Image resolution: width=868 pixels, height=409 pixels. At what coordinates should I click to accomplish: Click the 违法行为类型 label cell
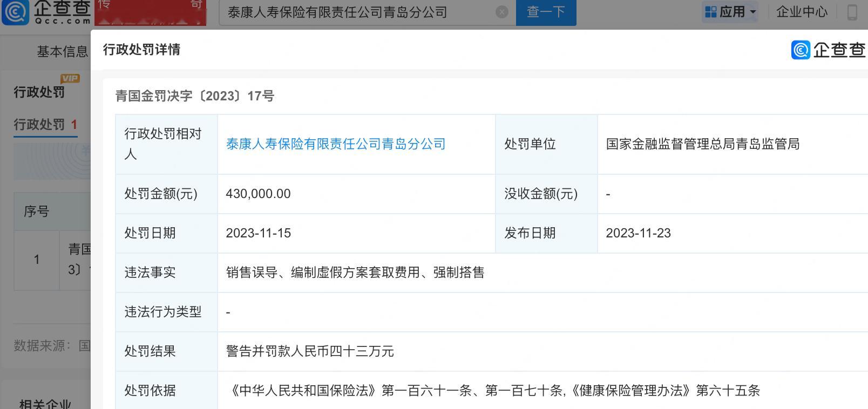point(166,312)
